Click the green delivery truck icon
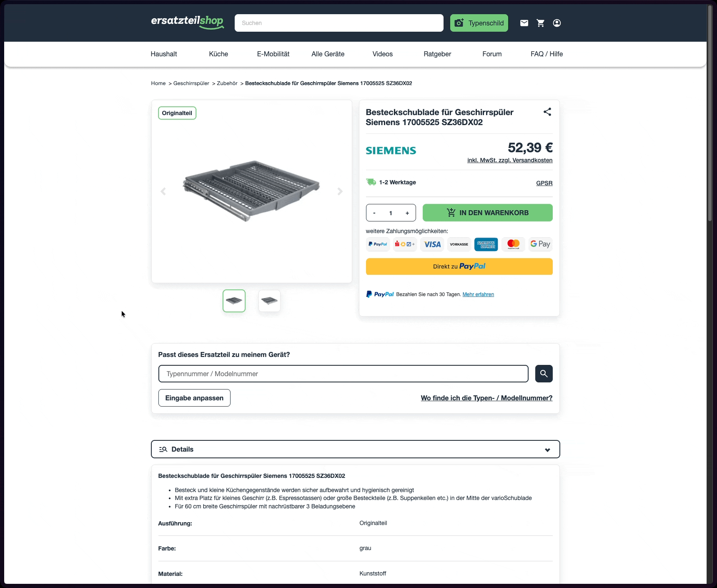Viewport: 717px width, 588px height. coord(371,182)
